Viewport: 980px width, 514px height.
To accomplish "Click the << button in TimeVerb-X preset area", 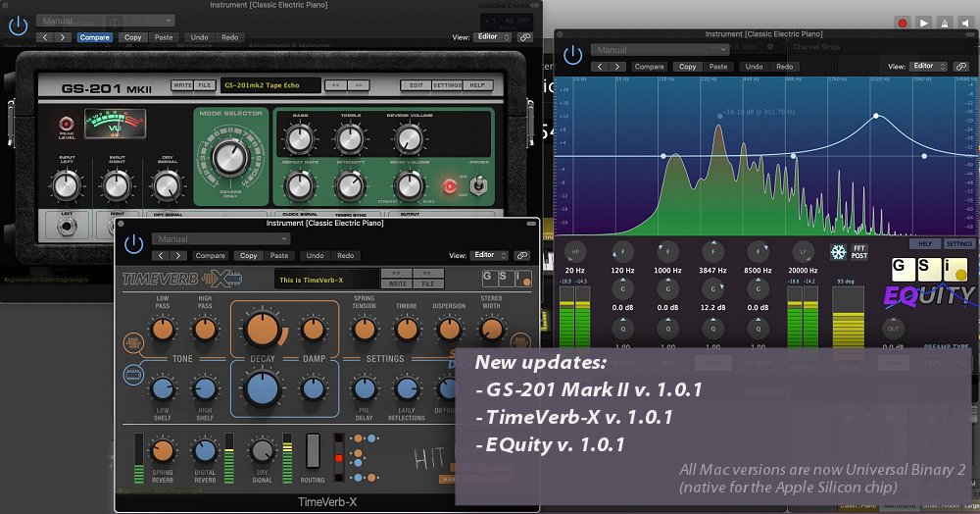I will [396, 274].
